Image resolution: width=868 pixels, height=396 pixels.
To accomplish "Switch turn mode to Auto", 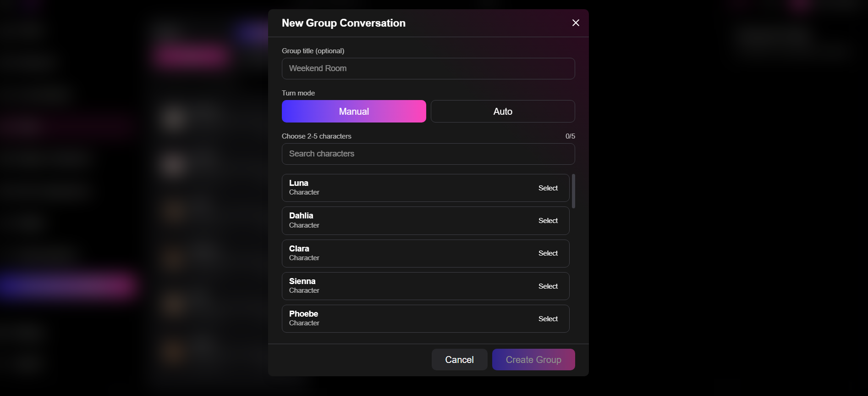I will click(x=503, y=112).
